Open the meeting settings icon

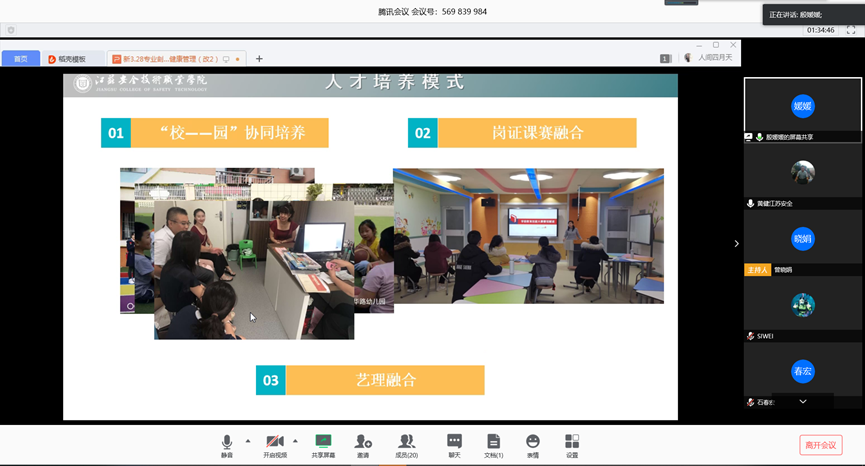click(x=572, y=442)
